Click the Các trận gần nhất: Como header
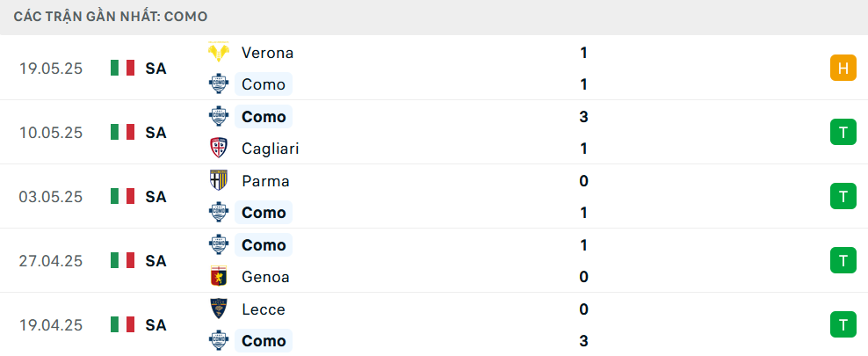 click(111, 17)
